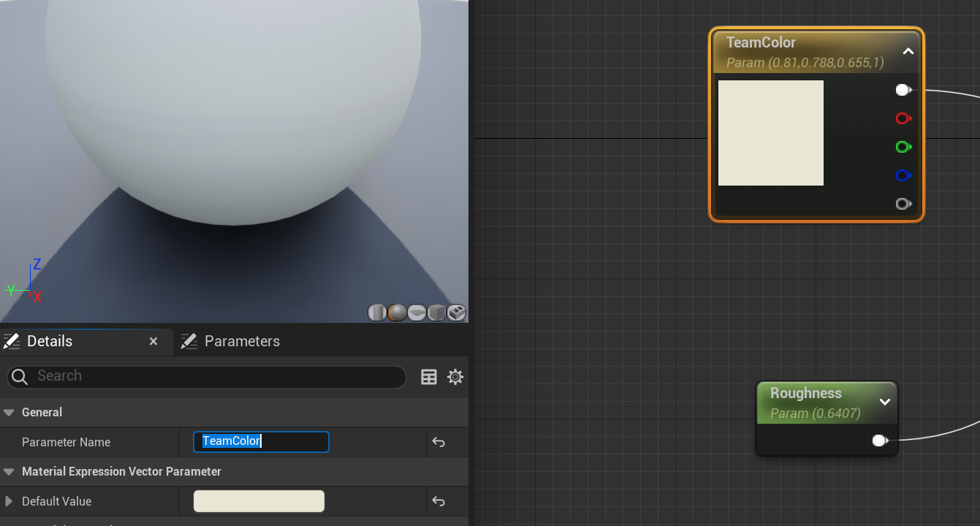Reset Default Value to its default

click(438, 501)
